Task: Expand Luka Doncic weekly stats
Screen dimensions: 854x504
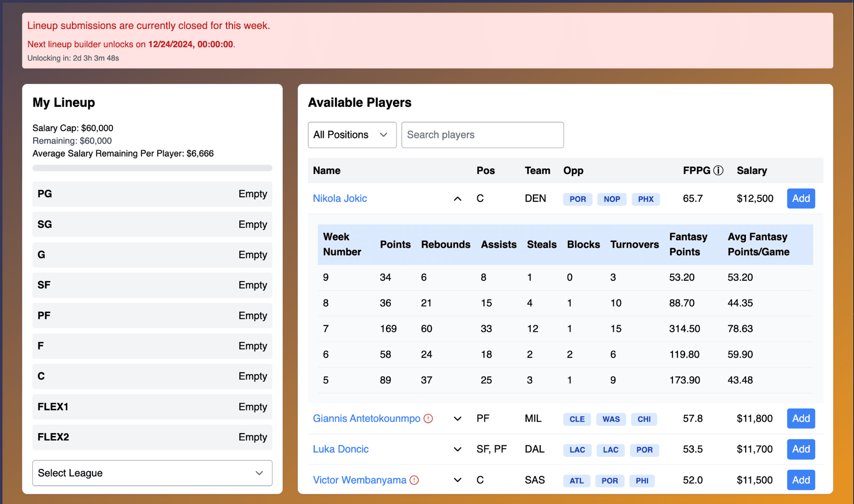Action: [x=457, y=449]
